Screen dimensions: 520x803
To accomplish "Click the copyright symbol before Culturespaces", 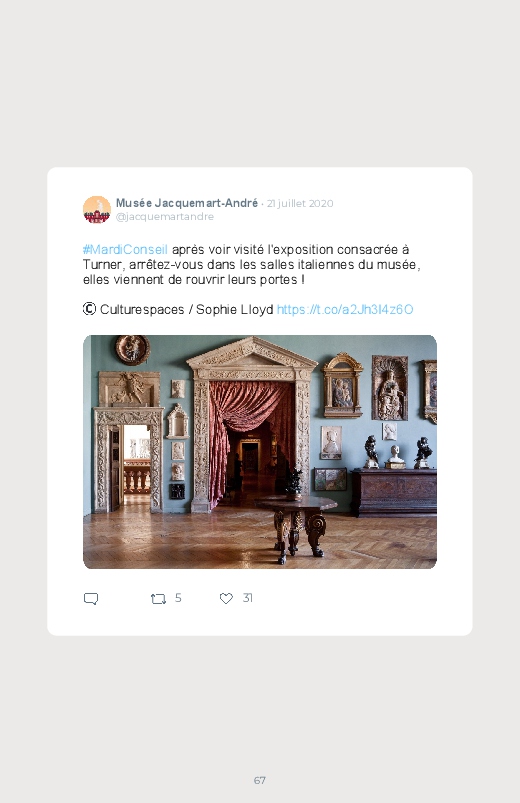I will [89, 309].
